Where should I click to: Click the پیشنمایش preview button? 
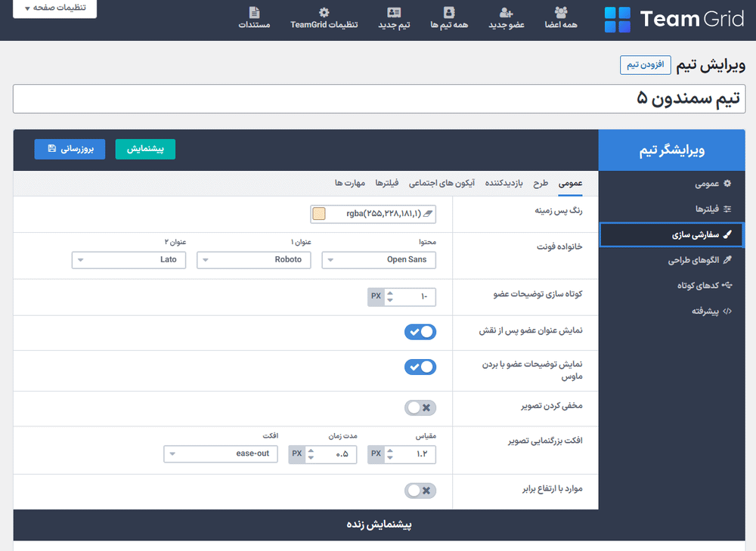(145, 150)
